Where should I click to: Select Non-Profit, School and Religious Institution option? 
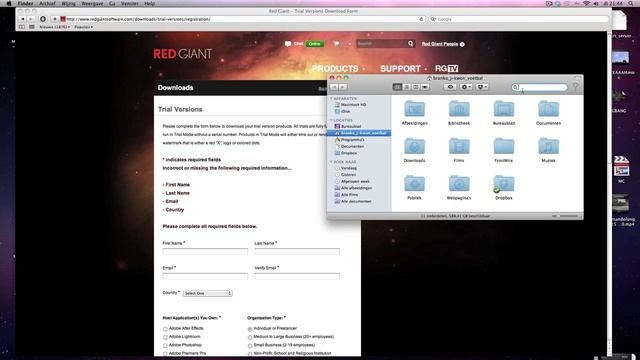[250, 353]
